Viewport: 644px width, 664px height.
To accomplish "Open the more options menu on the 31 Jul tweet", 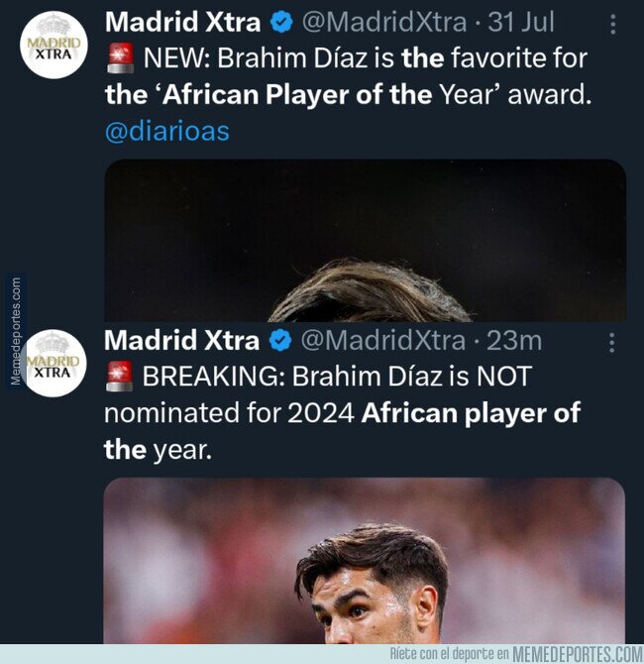I will pos(611,22).
